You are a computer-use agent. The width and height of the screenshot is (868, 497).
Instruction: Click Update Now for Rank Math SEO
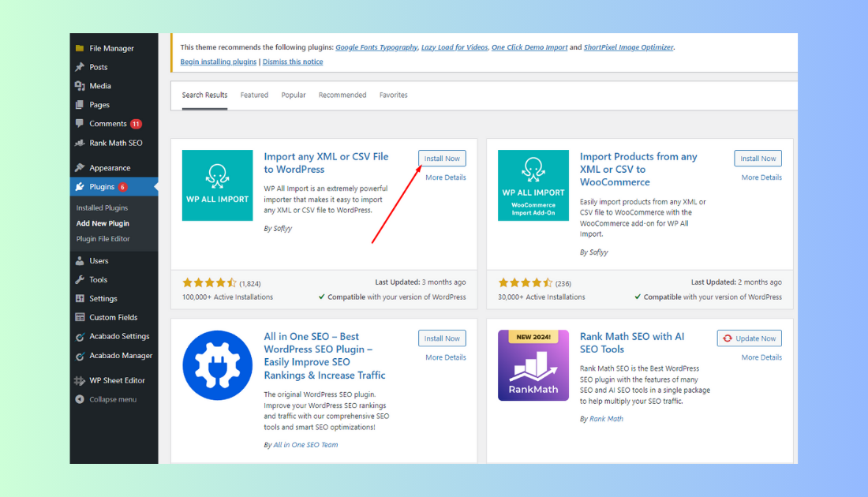click(750, 338)
